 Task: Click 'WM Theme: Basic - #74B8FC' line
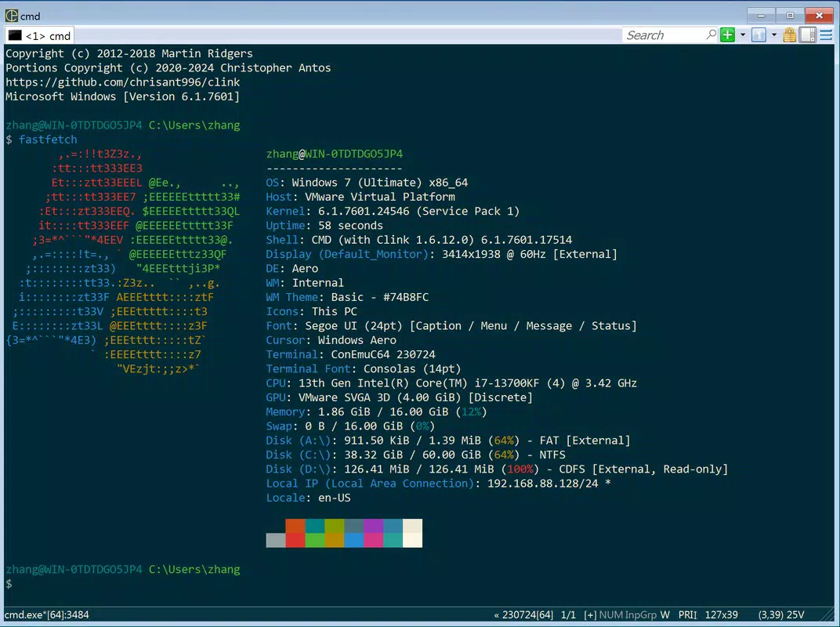click(x=347, y=297)
